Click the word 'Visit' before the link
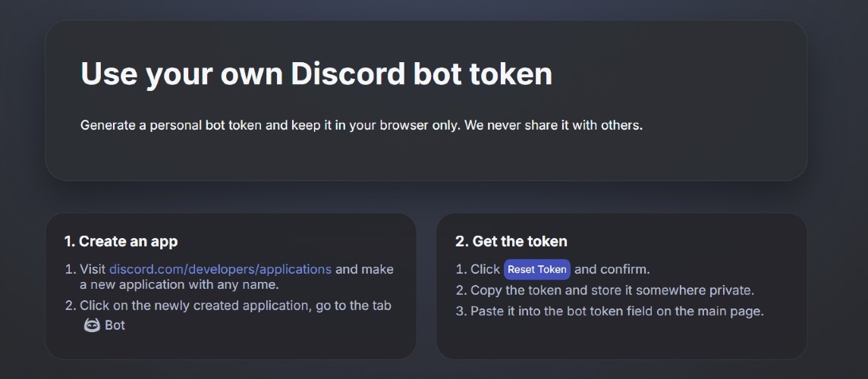 click(x=93, y=269)
